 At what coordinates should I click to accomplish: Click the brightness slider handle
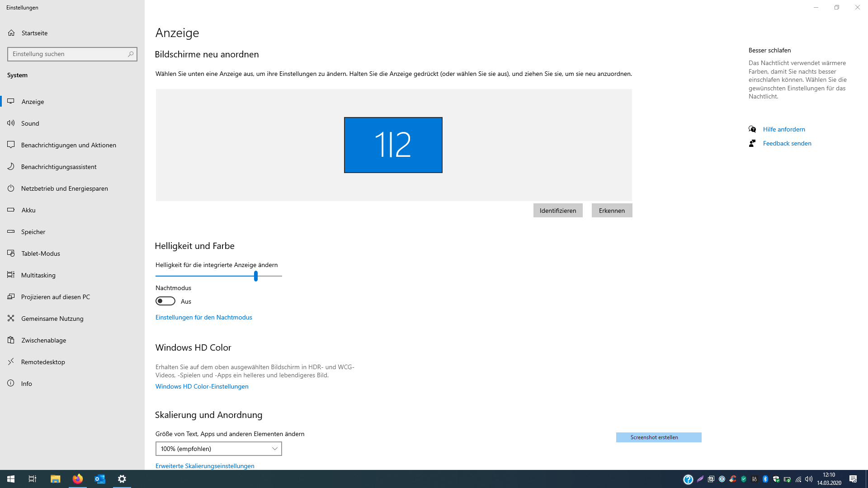click(256, 276)
